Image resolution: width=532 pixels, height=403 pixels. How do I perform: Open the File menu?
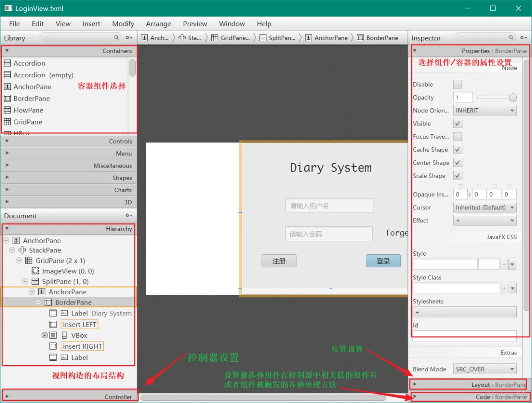click(14, 24)
